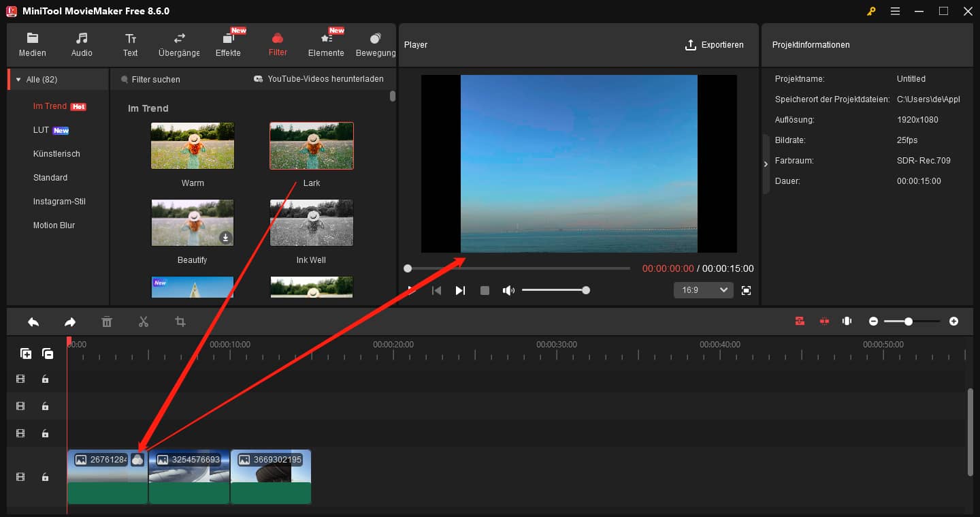Click YouTube-Videos herunterladen link
Image resolution: width=980 pixels, height=517 pixels.
325,79
